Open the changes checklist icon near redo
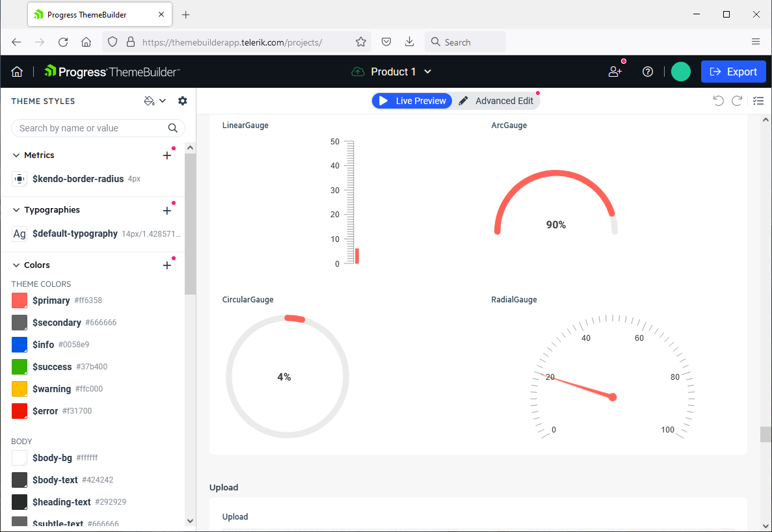Image resolution: width=772 pixels, height=532 pixels. pos(758,101)
